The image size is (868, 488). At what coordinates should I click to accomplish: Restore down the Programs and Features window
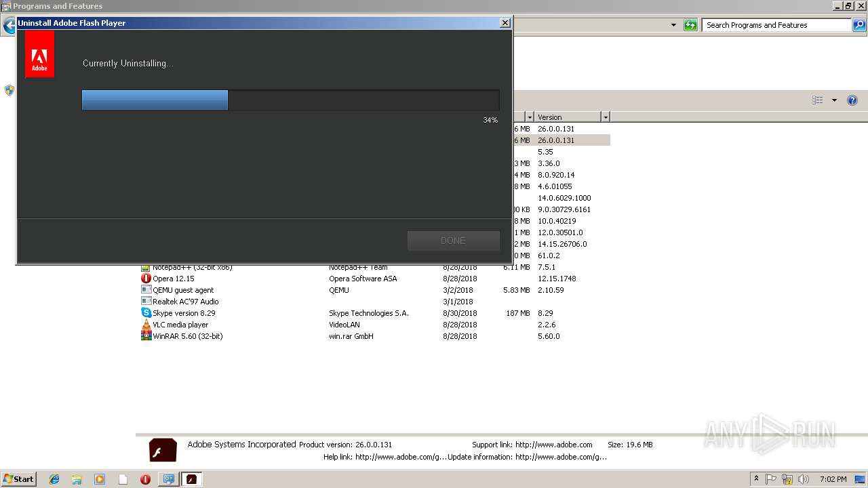point(848,5)
